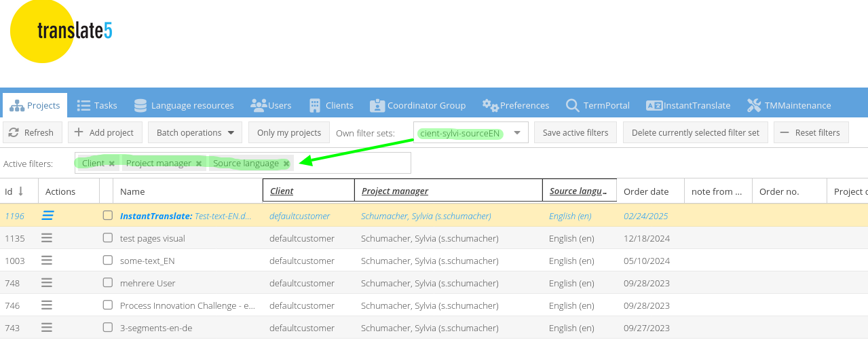Tick the checkbox for mehrere User

click(x=107, y=283)
